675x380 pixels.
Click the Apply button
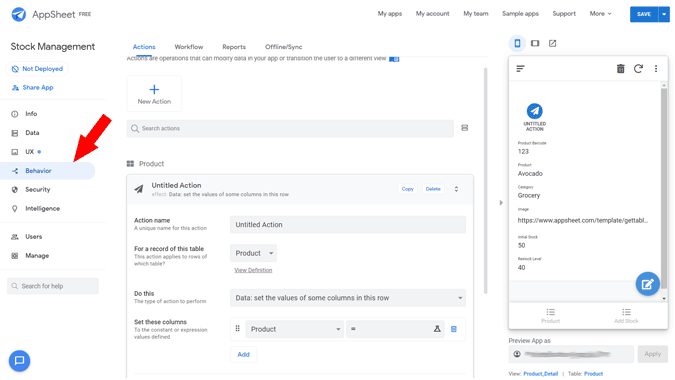653,354
